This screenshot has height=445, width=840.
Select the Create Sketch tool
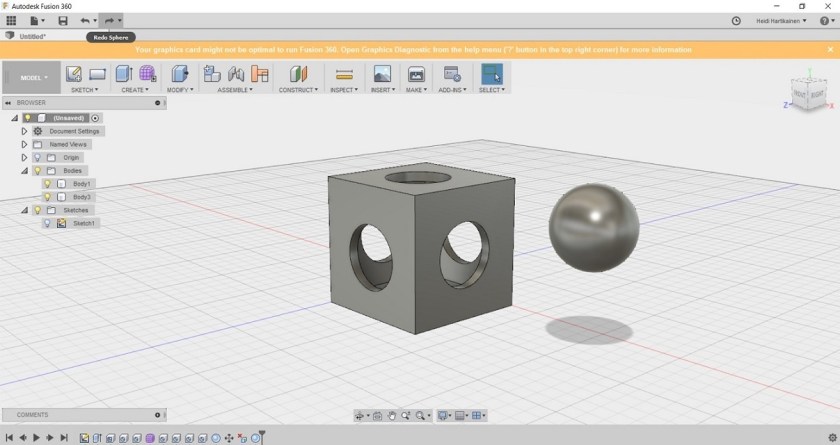point(73,74)
